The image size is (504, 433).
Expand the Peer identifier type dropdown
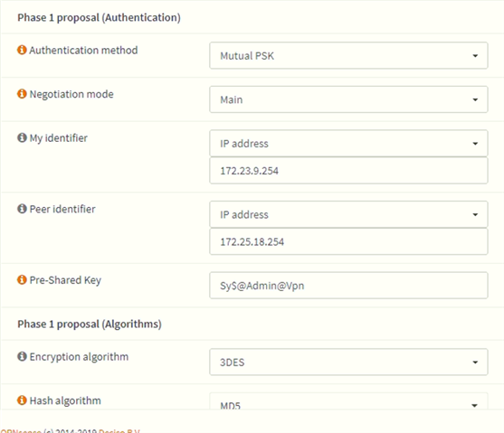(348, 214)
